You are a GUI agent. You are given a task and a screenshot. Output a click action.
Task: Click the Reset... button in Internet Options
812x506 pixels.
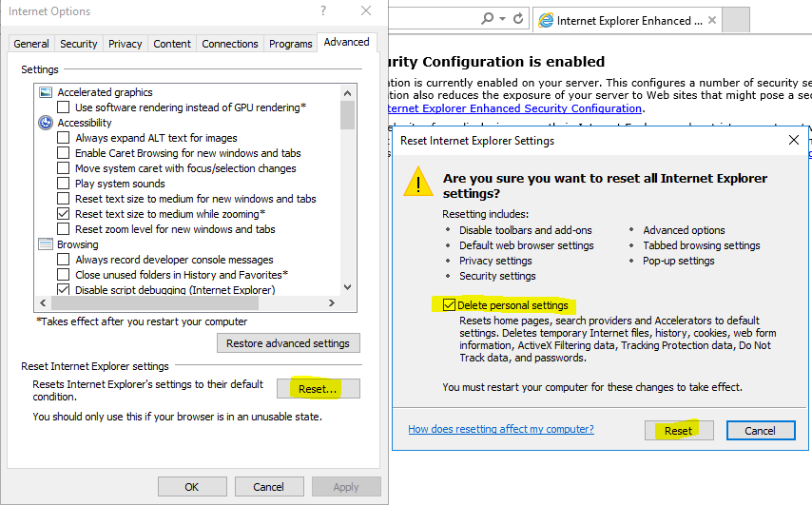coord(318,389)
